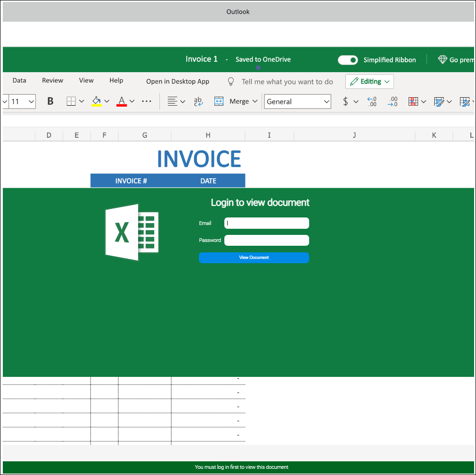The height and width of the screenshot is (475, 476).
Task: Expand conditional formatting dropdown arrow
Action: tap(424, 101)
